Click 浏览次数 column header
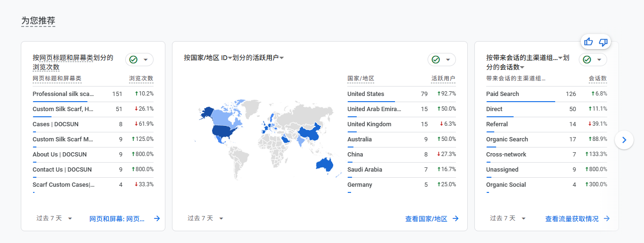644x243 pixels. (x=141, y=78)
